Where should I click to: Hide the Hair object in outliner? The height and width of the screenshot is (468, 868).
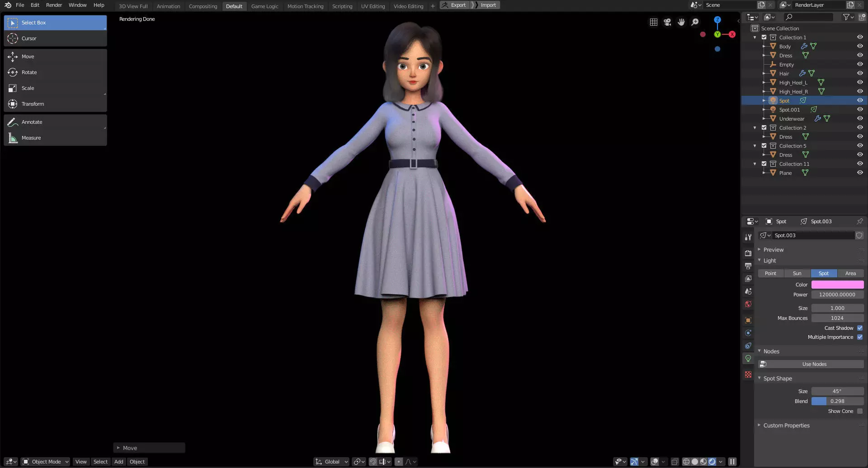(860, 73)
